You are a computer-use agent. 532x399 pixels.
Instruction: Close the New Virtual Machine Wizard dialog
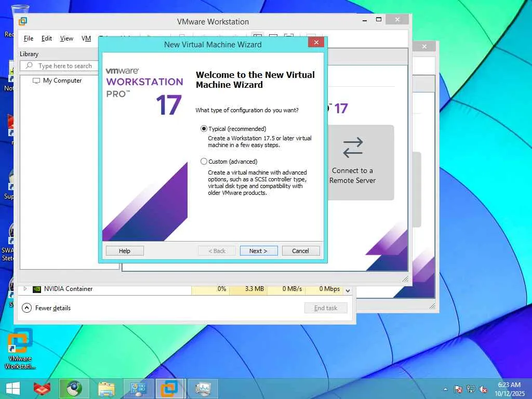(x=316, y=42)
